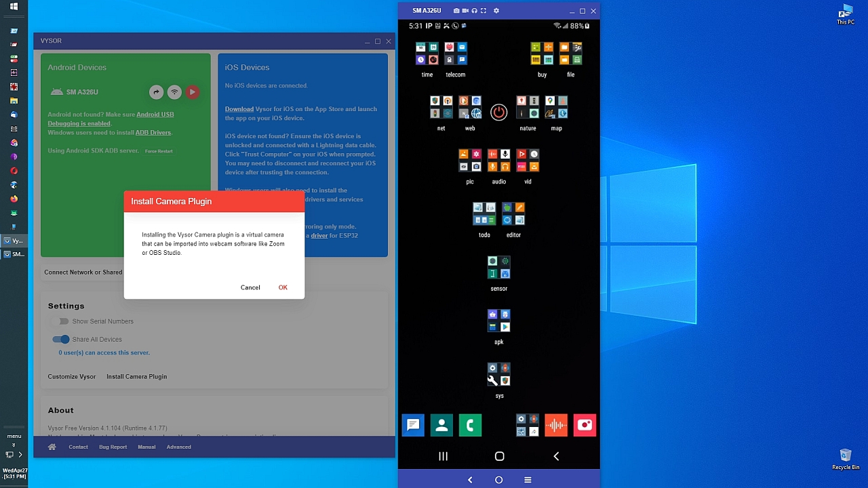Toggle fullscreen icon in the SM A326U title bar
The image size is (868, 488).
pos(483,11)
